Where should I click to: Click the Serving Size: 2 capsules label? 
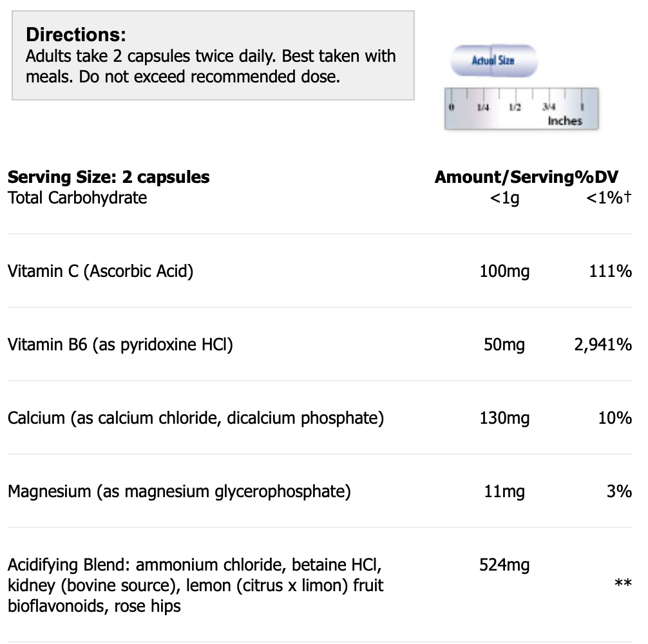tap(108, 177)
